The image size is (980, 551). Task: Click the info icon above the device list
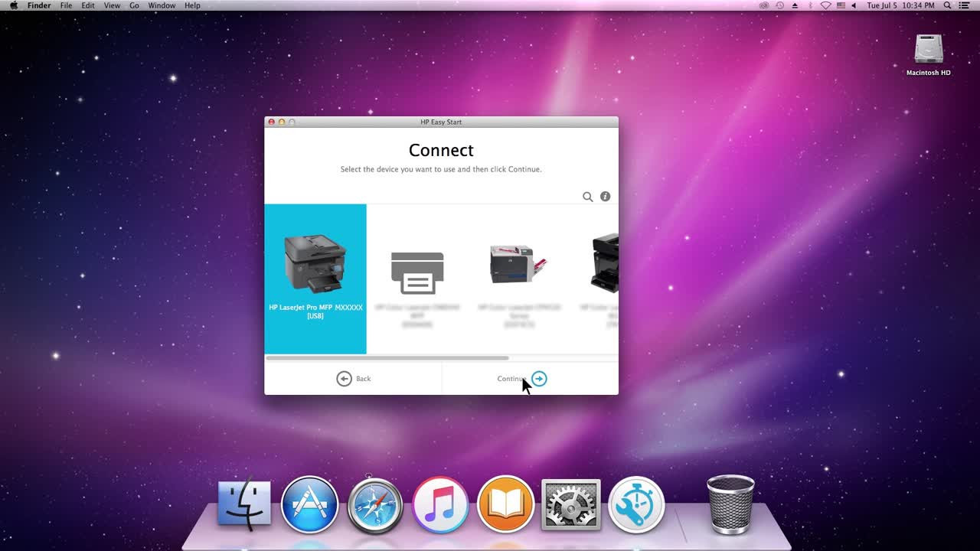(605, 196)
